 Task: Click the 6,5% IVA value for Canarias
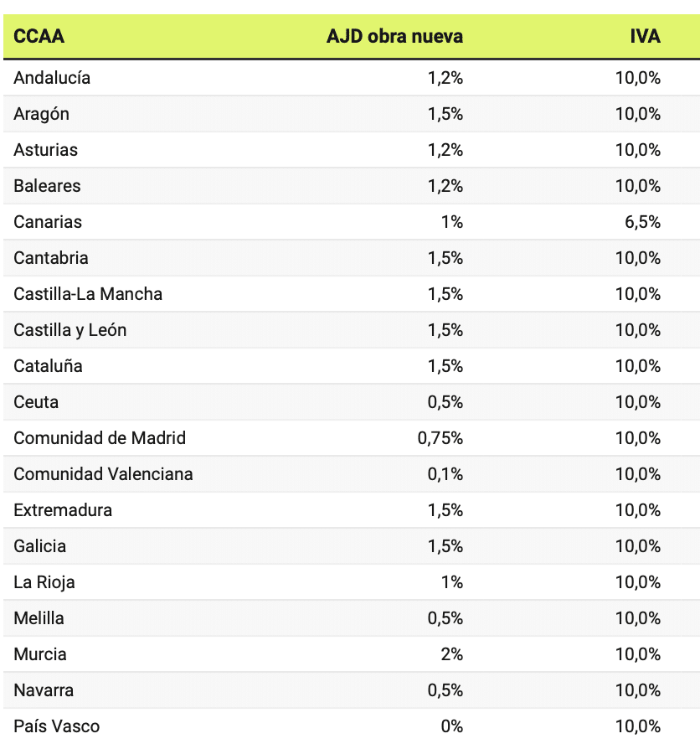tap(643, 222)
